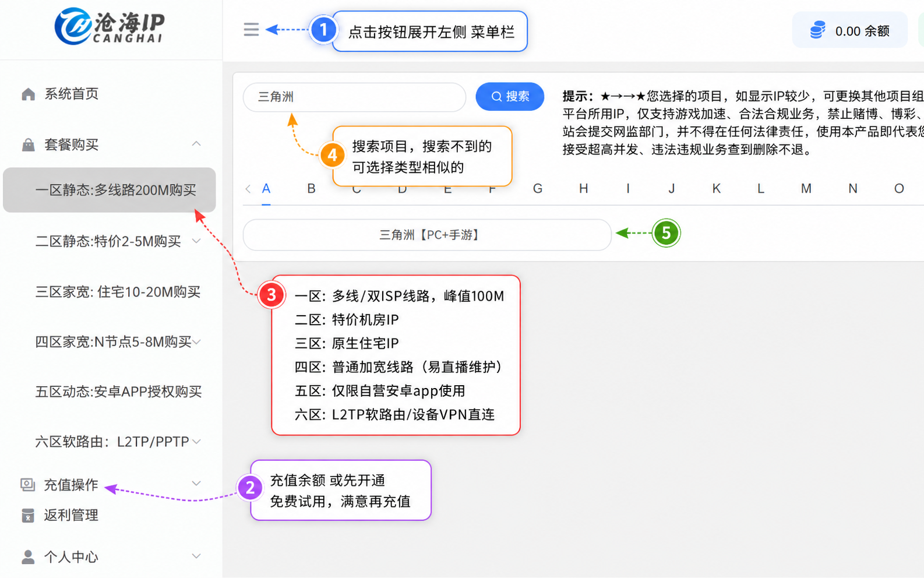924x578 pixels.
Task: Expand the 二区静态:特价2-5M购买 chevron
Action: click(x=196, y=241)
